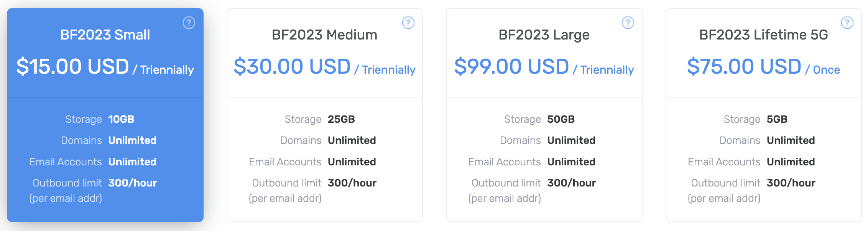868x231 pixels.
Task: Click Outbound limit label in Medium plan
Action: [x=286, y=183]
